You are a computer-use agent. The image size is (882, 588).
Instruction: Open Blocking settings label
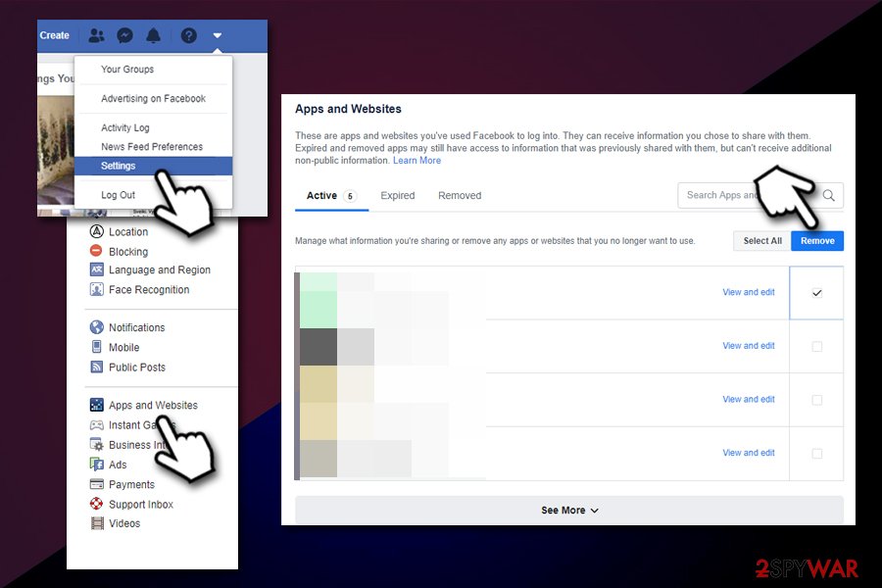click(x=128, y=252)
